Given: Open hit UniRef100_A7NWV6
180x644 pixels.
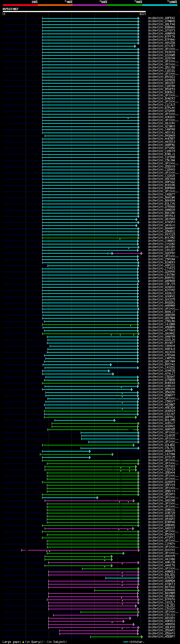Looking at the screenshot, I should (161, 21).
